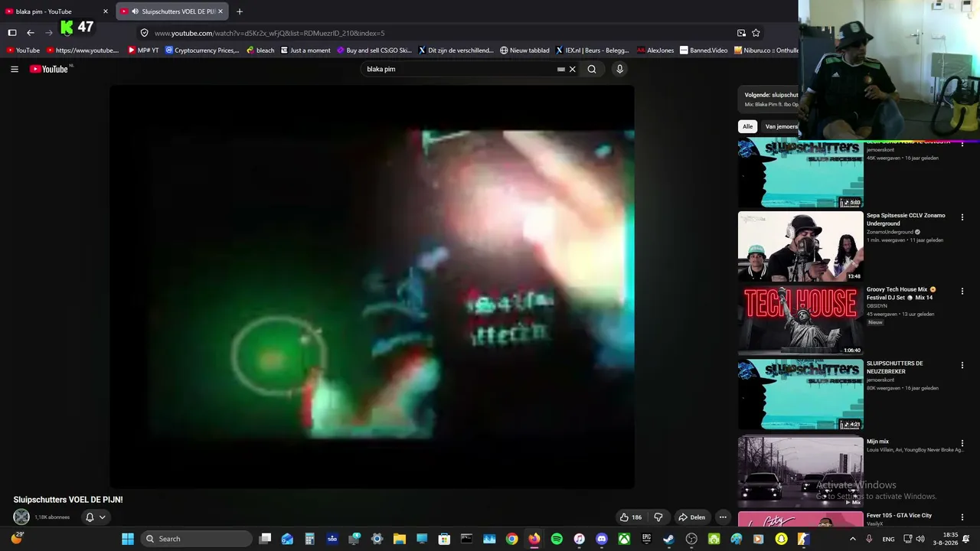Select the 'Van jemoerskont' filter chip
Screen dimensions: 980x551
point(781,126)
